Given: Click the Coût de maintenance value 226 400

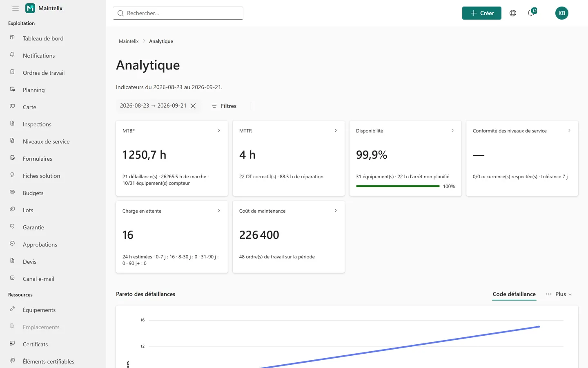Looking at the screenshot, I should pyautogui.click(x=259, y=235).
